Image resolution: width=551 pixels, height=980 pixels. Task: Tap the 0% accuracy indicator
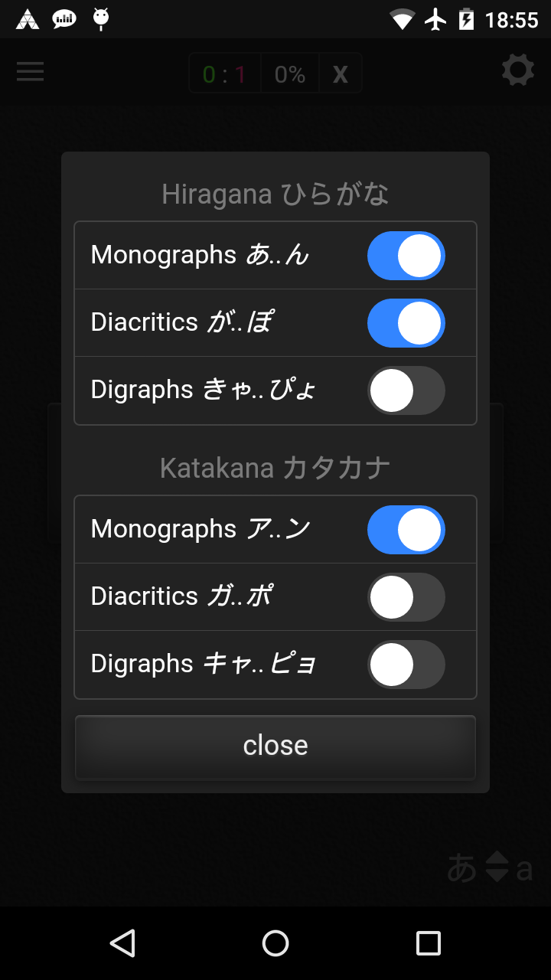pyautogui.click(x=290, y=74)
